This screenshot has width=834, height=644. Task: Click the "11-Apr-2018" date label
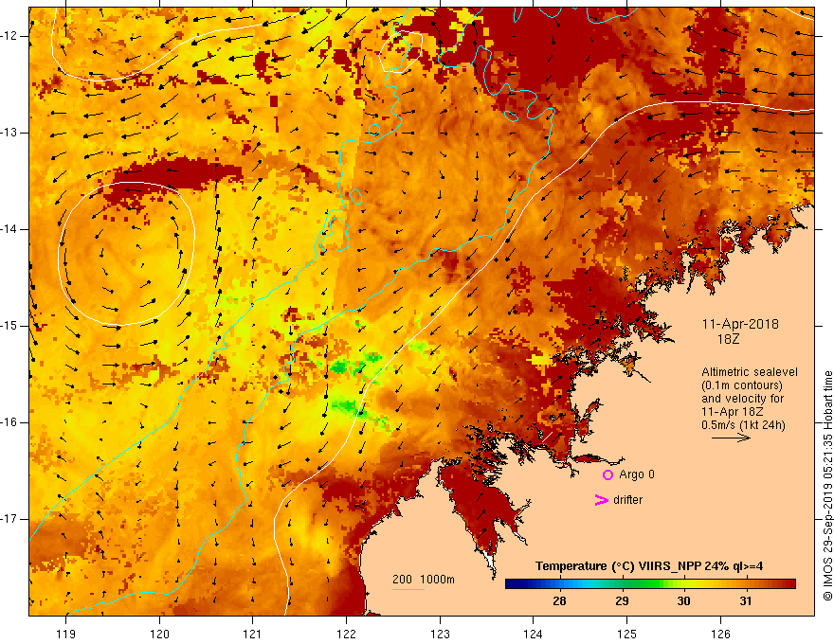pos(740,324)
